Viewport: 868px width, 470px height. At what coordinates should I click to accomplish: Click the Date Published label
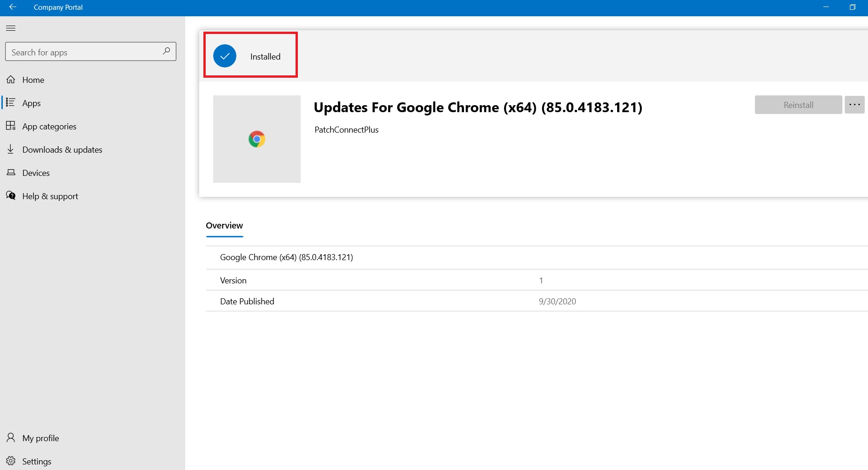pos(247,302)
